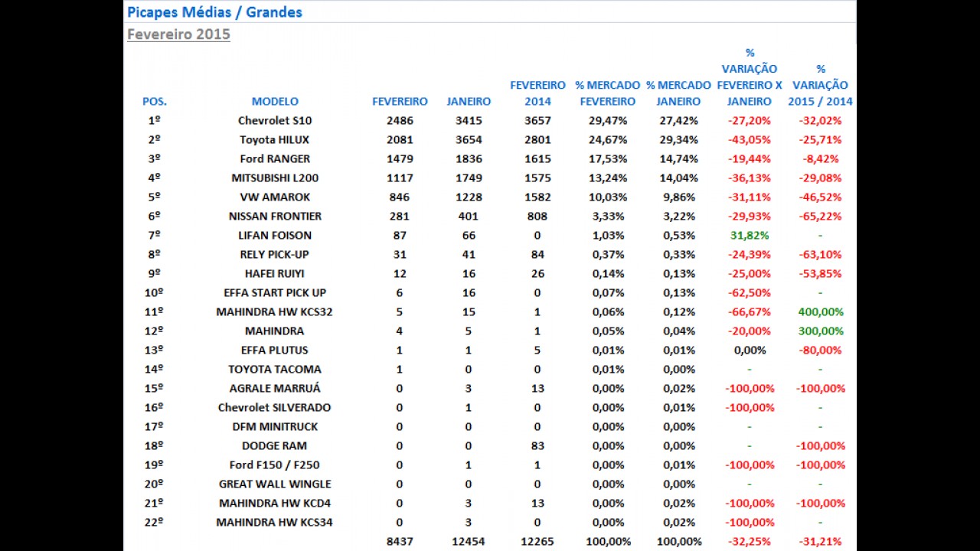Image resolution: width=980 pixels, height=551 pixels.
Task: Select the 'LIFAN FOISON' model cell
Action: click(275, 235)
